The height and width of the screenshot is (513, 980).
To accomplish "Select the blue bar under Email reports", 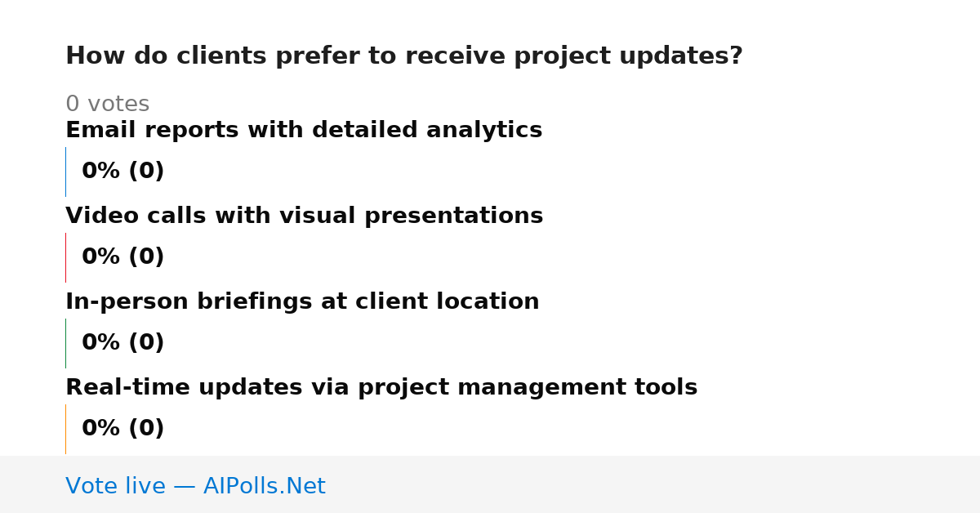I will click(65, 172).
